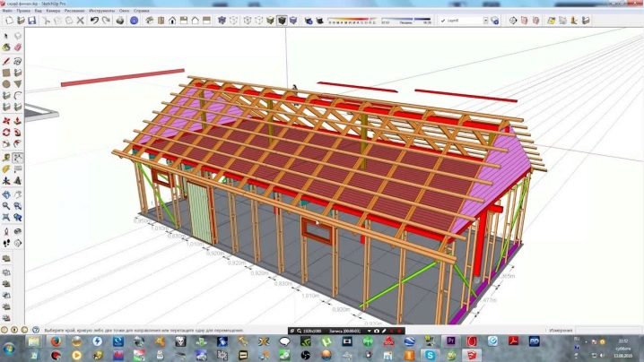This screenshot has height=362, width=644.
Task: Click the Undo arrow in the toolbar
Action: click(94, 20)
